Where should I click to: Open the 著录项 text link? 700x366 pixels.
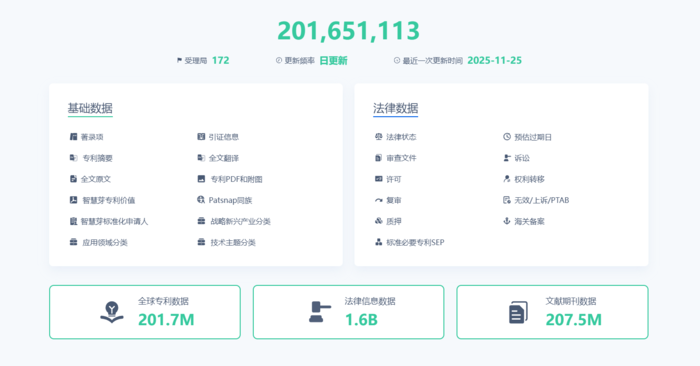tap(92, 137)
